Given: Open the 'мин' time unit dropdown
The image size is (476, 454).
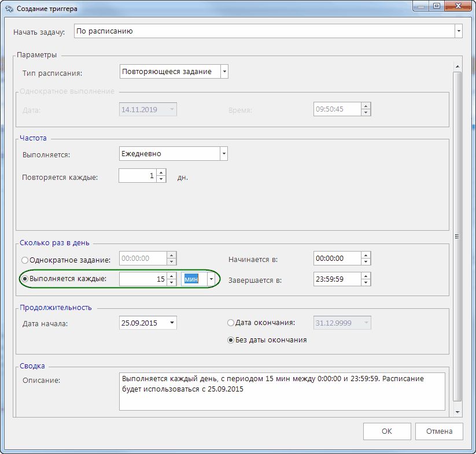Looking at the screenshot, I should [x=211, y=279].
